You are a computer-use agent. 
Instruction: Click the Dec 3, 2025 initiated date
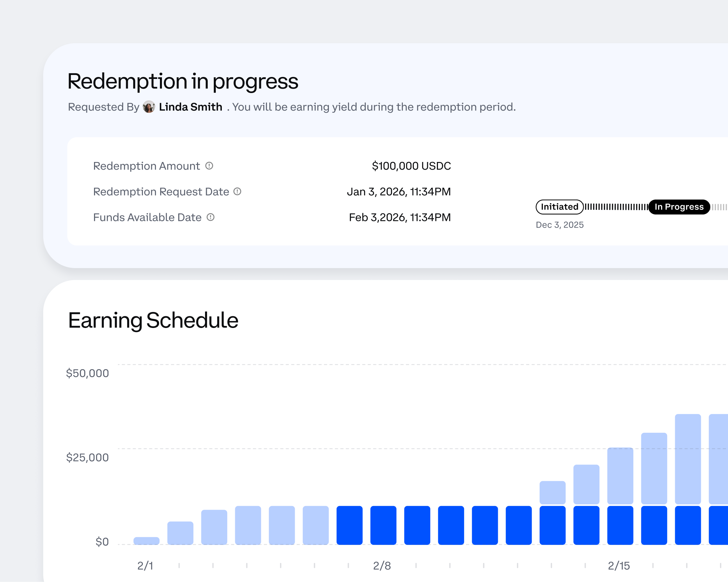(x=559, y=225)
